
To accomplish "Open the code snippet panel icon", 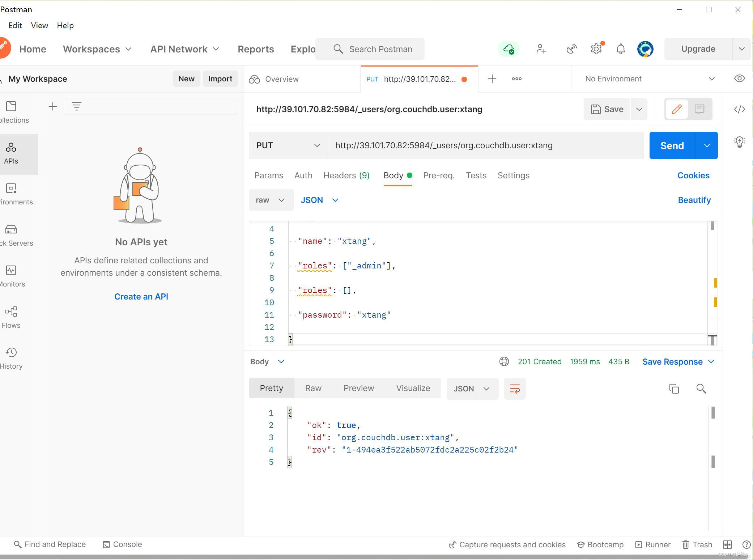I will coord(739,109).
